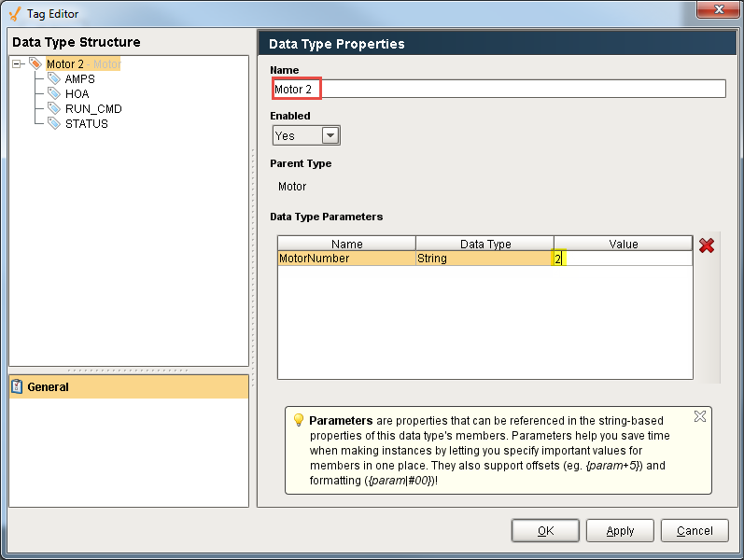
Task: Edit the MotorNumber value cell
Action: coord(623,259)
